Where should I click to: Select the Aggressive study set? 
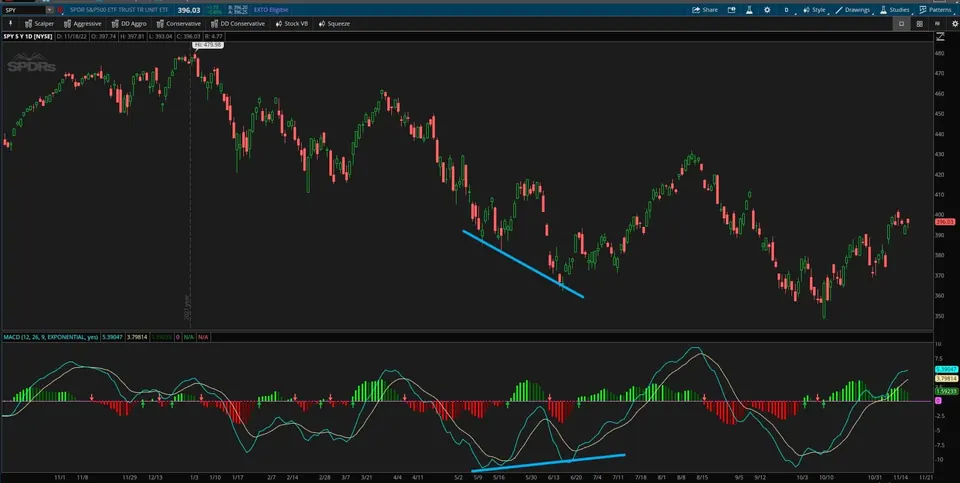(x=83, y=24)
